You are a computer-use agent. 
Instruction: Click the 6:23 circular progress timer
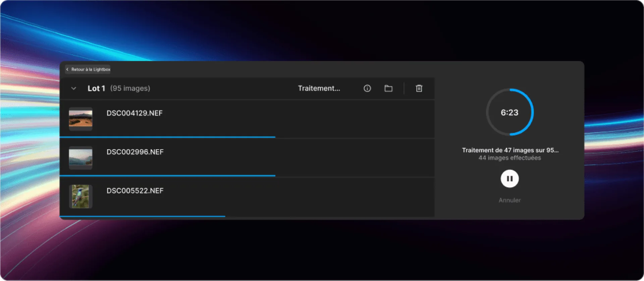[509, 112]
